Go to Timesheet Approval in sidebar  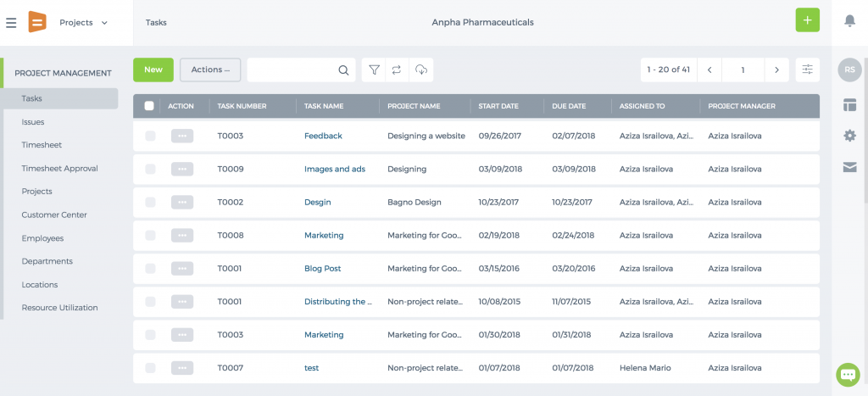tap(60, 169)
